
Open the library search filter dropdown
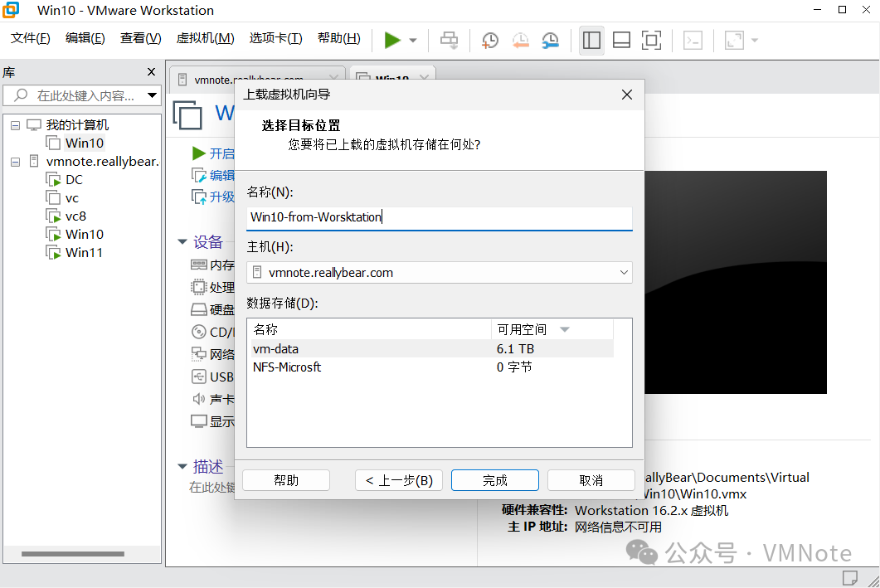pos(152,95)
